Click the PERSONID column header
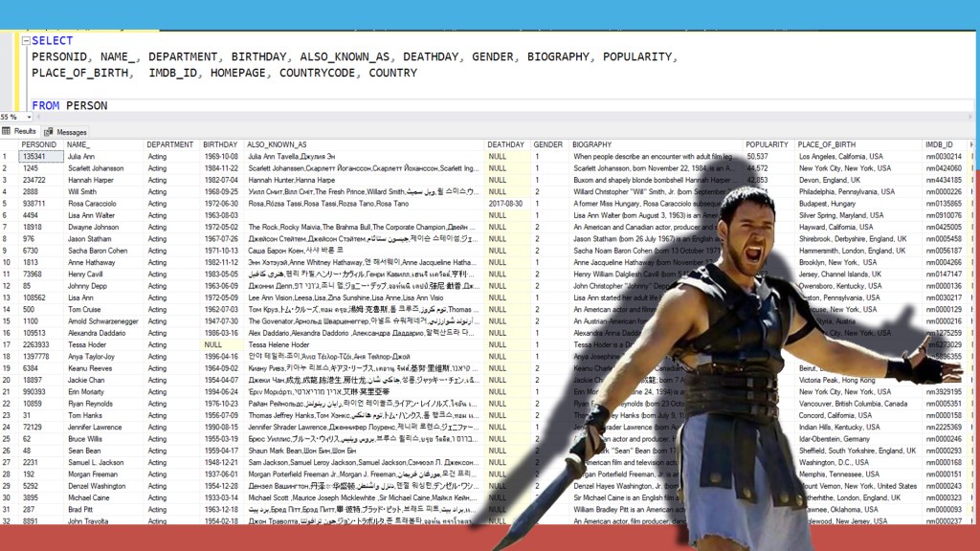This screenshot has height=551, width=980. 39,144
